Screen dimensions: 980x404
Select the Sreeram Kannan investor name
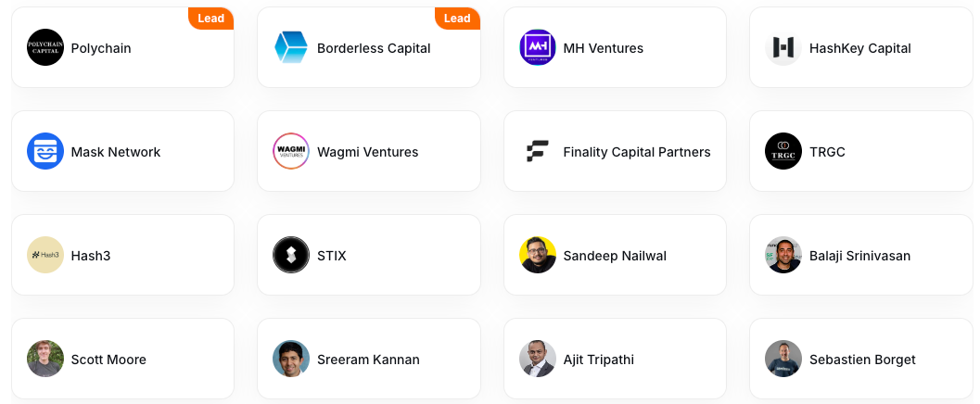[x=368, y=360]
